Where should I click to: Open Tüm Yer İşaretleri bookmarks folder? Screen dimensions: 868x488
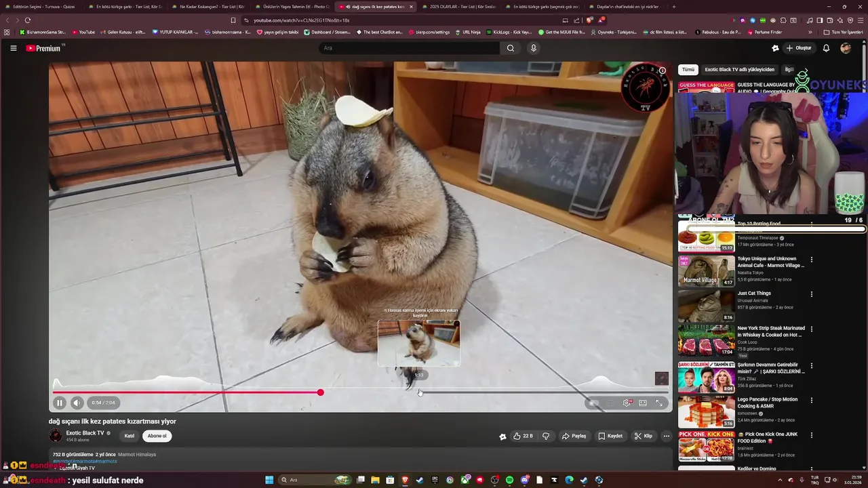coord(844,32)
